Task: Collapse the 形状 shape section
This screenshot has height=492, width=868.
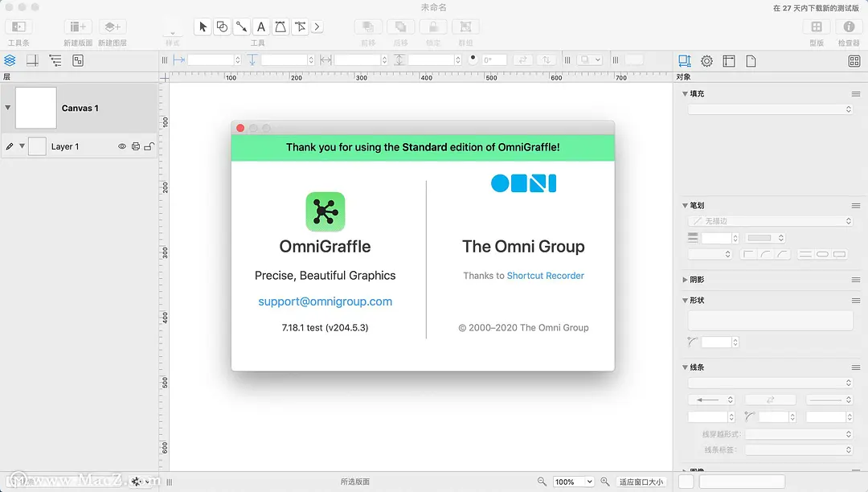Action: (x=685, y=301)
